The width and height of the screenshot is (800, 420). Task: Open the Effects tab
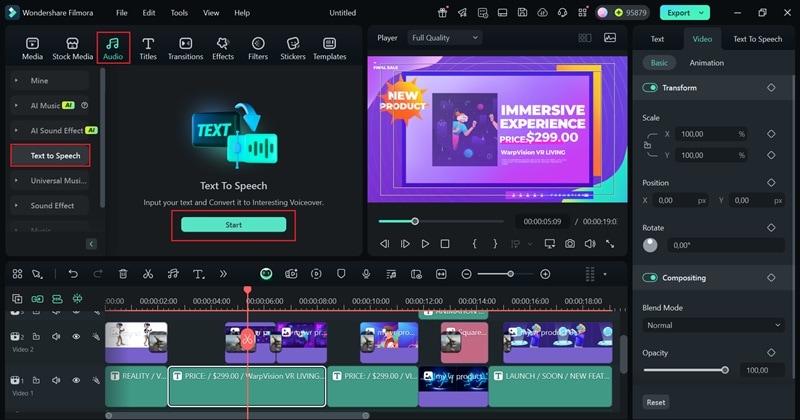click(x=223, y=48)
